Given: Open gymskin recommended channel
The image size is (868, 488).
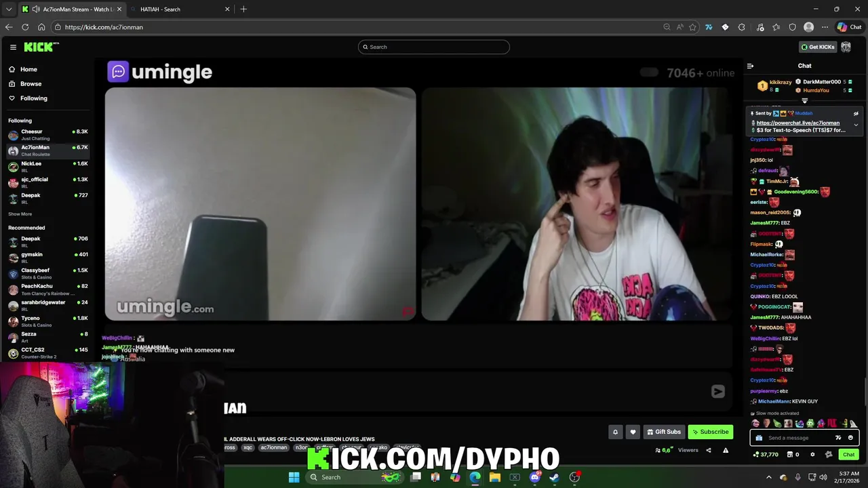Looking at the screenshot, I should pyautogui.click(x=47, y=258).
